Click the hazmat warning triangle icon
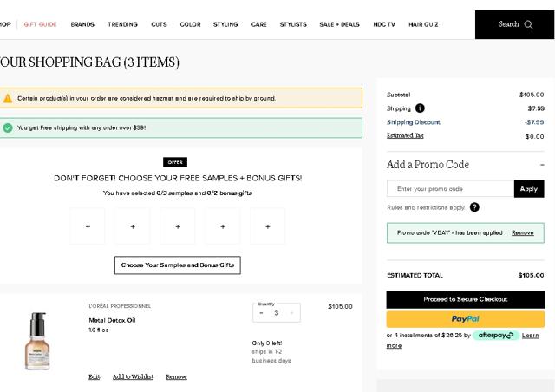Screen dimensions: 555x392 [8, 98]
